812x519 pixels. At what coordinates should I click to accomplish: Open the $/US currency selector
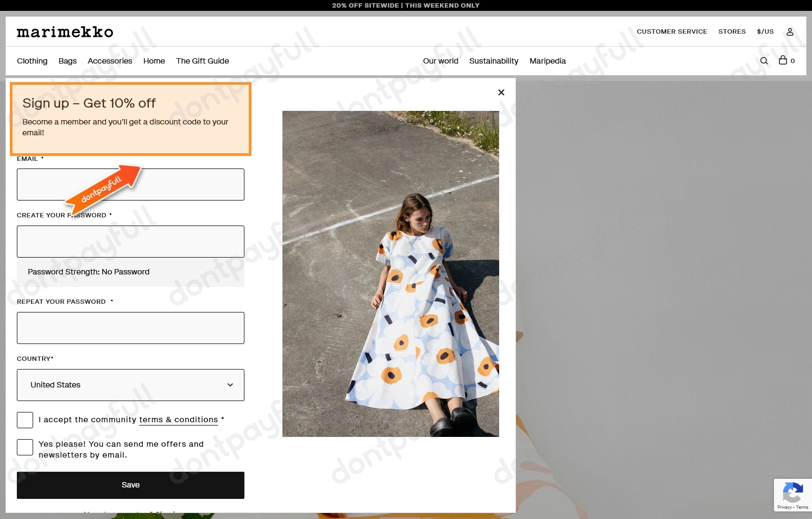coord(765,32)
